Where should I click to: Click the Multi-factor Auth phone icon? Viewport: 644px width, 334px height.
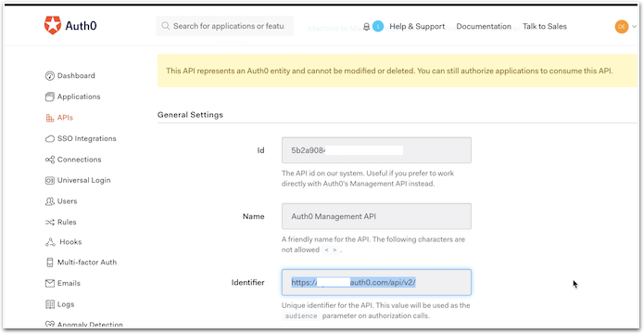50,263
